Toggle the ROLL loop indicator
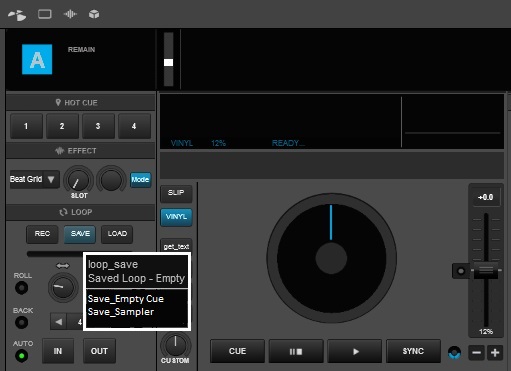The image size is (511, 371). 22,288
